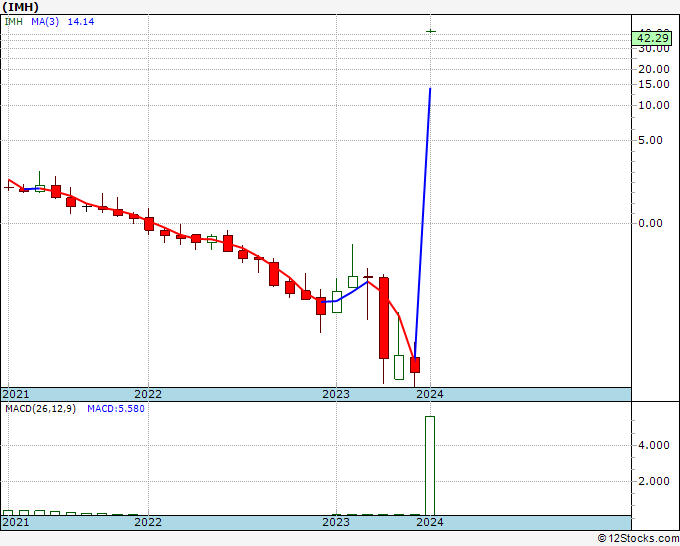This screenshot has height=546, width=680.
Task: Click the 10.00 price axis label
Action: point(654,105)
